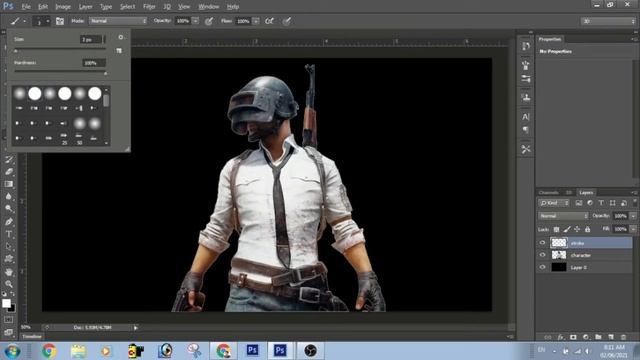
Task: Open the Clone Source panel icon
Action: tap(526, 98)
